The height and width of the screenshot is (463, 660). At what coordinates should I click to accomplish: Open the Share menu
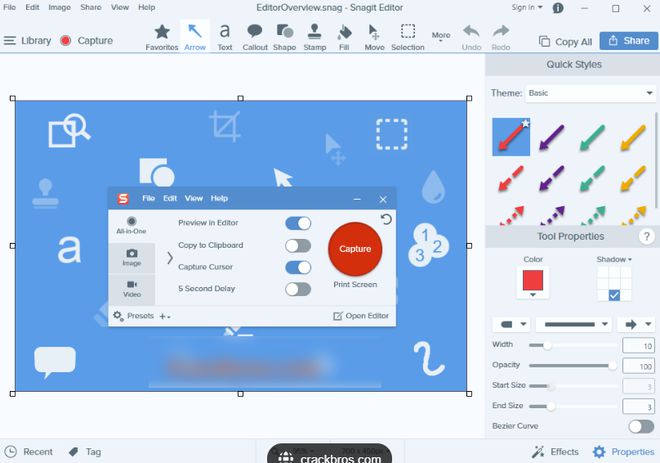coord(90,7)
